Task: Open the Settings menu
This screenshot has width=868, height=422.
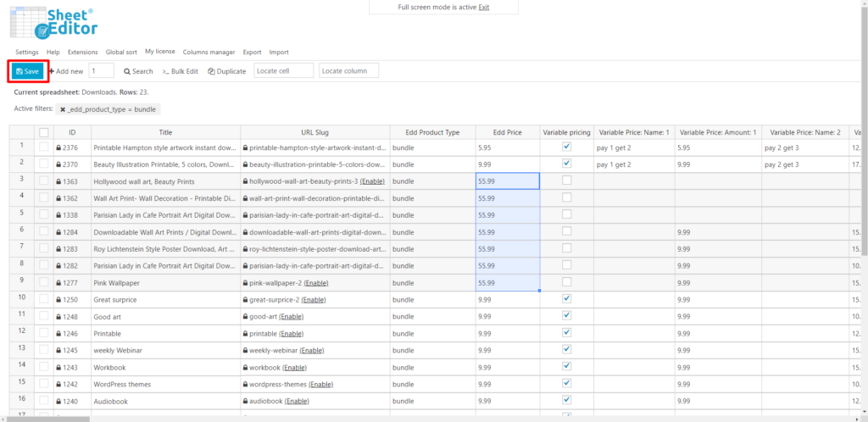Action: tap(26, 53)
